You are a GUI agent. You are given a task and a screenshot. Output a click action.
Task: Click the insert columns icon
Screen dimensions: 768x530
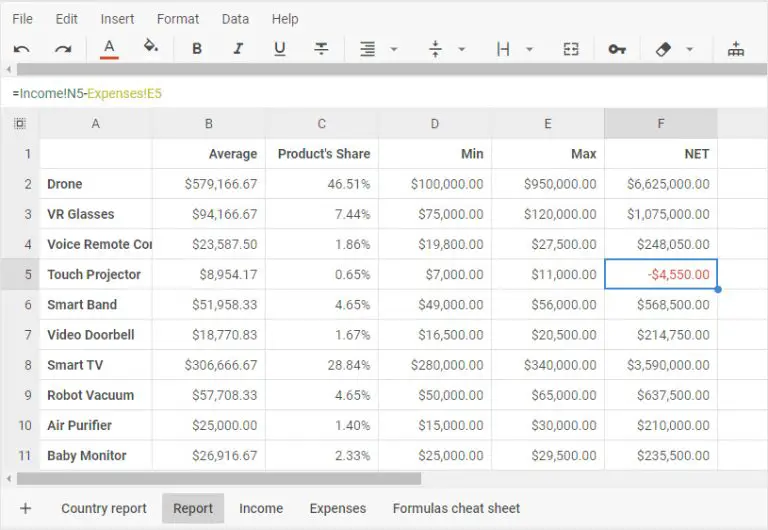click(736, 49)
